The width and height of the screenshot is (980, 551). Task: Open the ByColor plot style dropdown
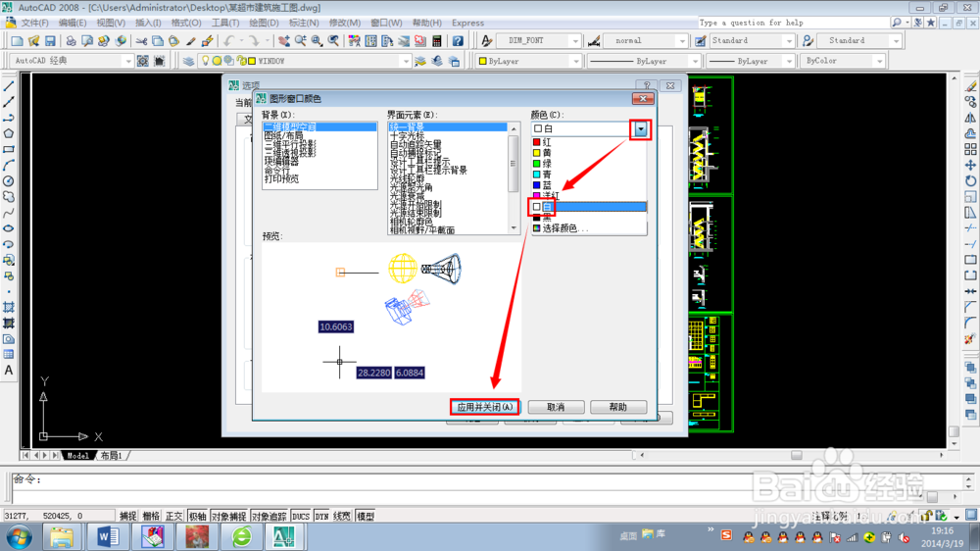[879, 61]
